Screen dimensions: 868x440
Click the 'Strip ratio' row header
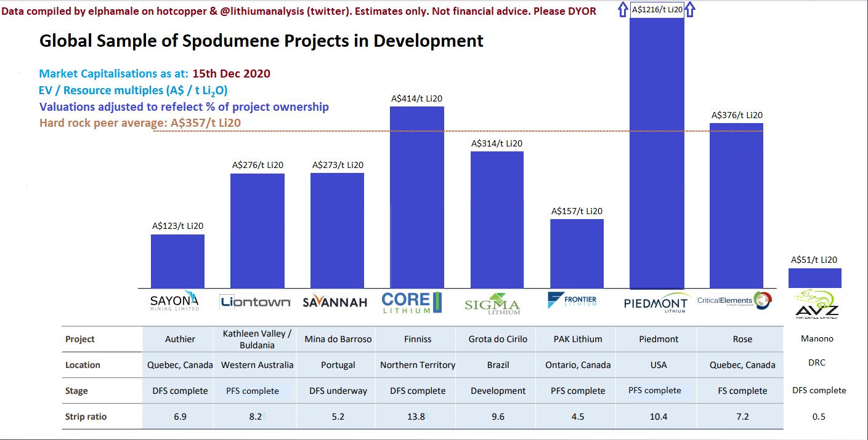point(86,417)
